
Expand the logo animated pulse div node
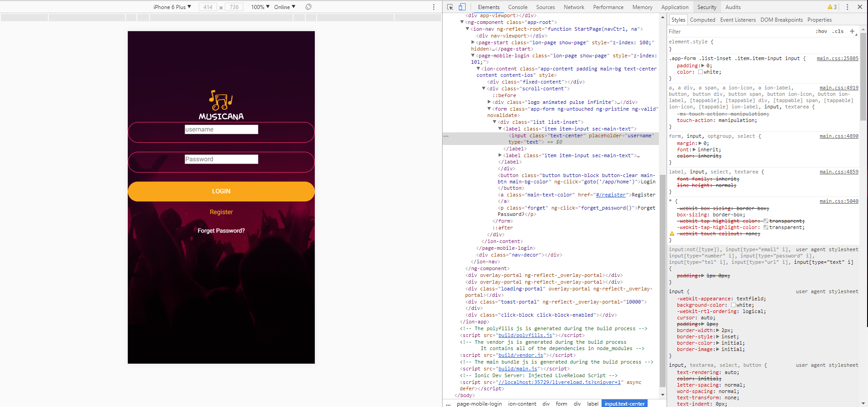[x=489, y=102]
